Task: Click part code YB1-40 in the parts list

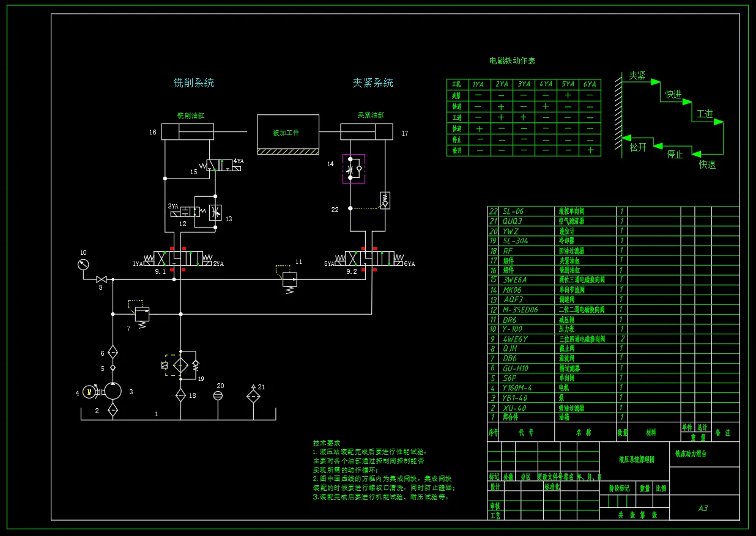Action: pos(515,398)
